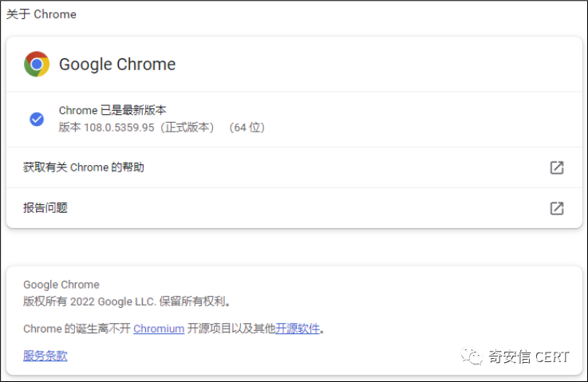
Task: Open external link icon for Chrome help
Action: click(557, 167)
